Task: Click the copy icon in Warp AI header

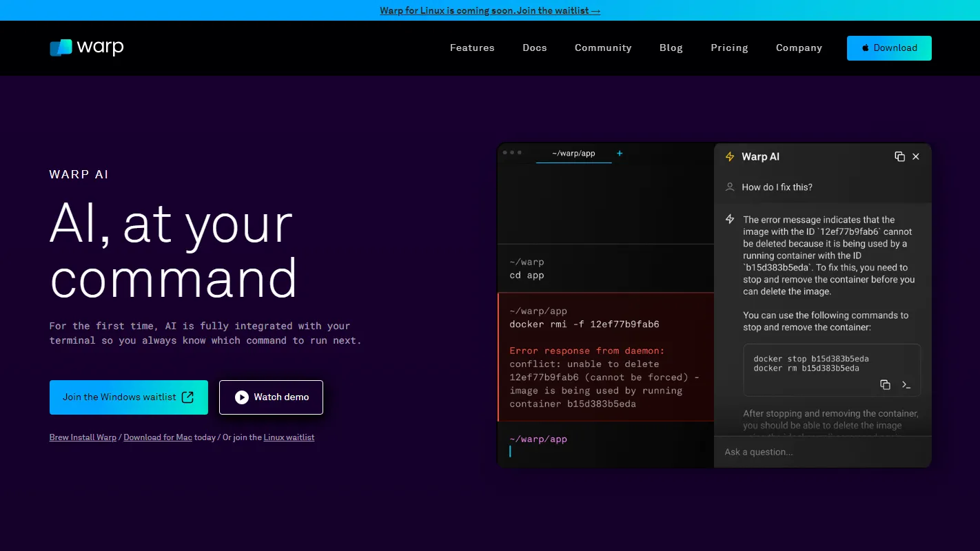Action: coord(899,157)
